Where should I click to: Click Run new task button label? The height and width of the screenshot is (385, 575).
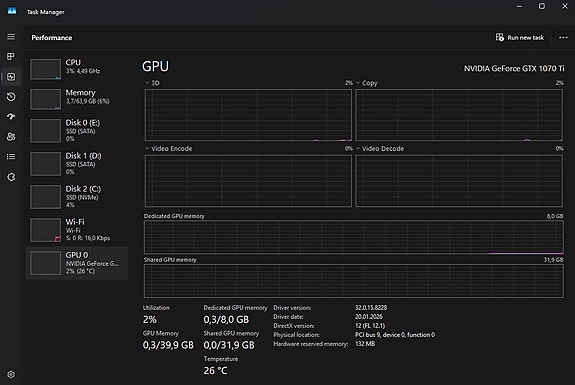pyautogui.click(x=525, y=38)
